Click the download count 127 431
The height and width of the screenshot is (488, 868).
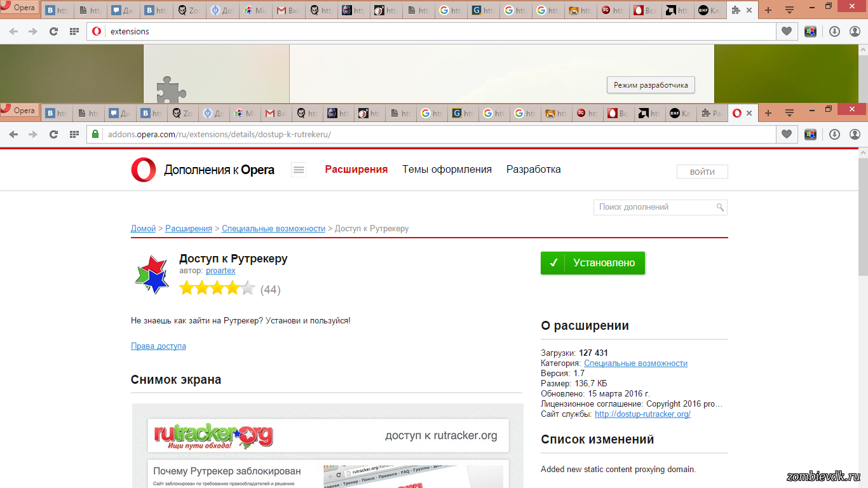click(593, 353)
